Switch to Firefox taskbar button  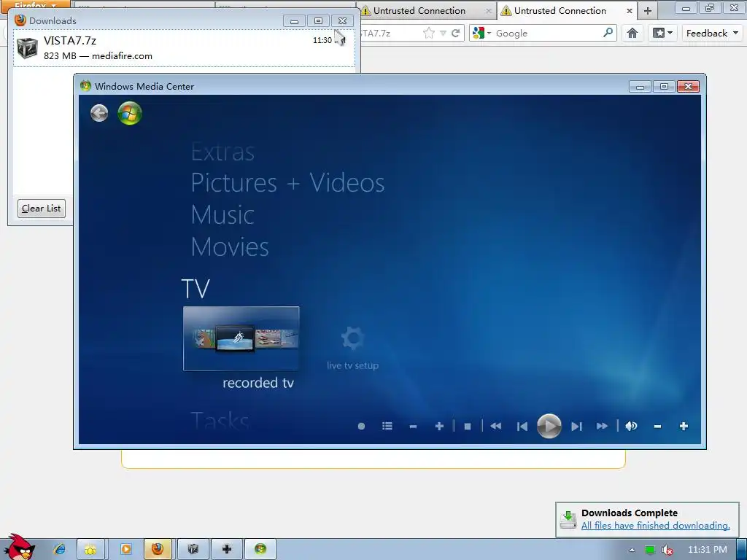click(158, 549)
